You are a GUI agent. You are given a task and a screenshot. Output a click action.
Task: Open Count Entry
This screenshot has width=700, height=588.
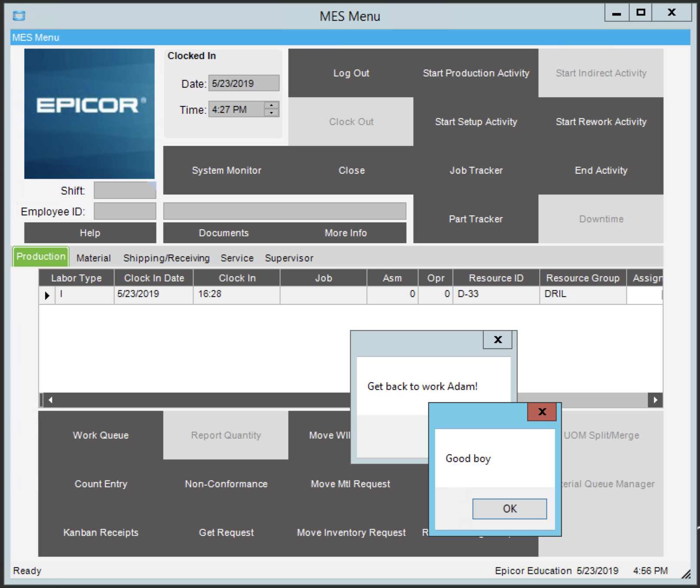point(101,484)
